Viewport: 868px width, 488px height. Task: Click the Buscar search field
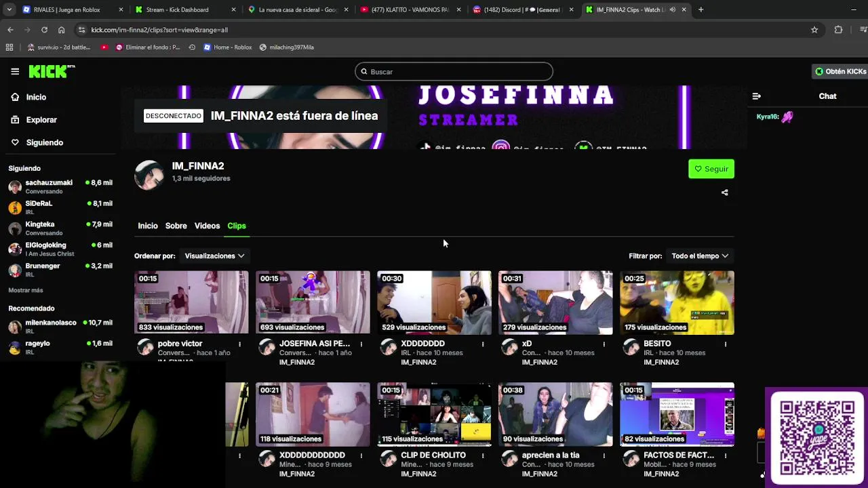coord(454,71)
